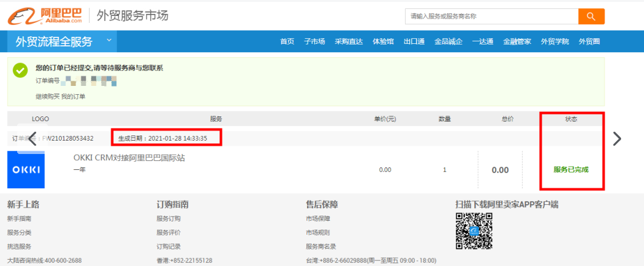The width and height of the screenshot is (644, 266).
Task: Open the 体验馆 menu item
Action: click(383, 41)
